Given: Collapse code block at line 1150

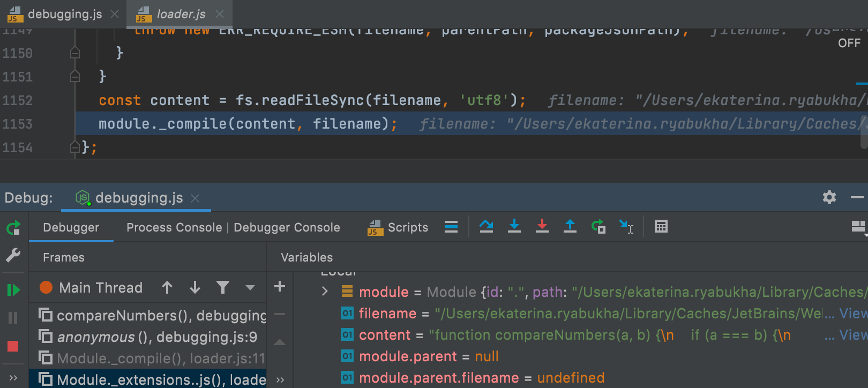Looking at the screenshot, I should (75, 53).
